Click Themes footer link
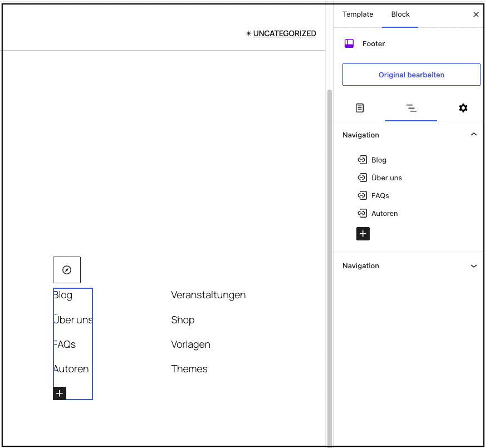This screenshot has height=448, width=485. coord(189,369)
